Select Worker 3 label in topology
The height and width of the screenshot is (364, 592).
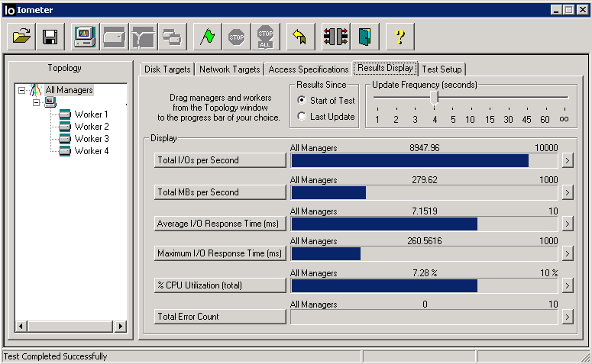(92, 138)
